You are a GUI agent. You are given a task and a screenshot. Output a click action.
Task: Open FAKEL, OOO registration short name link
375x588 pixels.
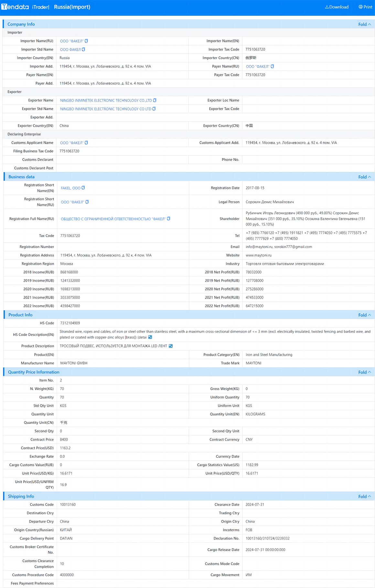[71, 188]
